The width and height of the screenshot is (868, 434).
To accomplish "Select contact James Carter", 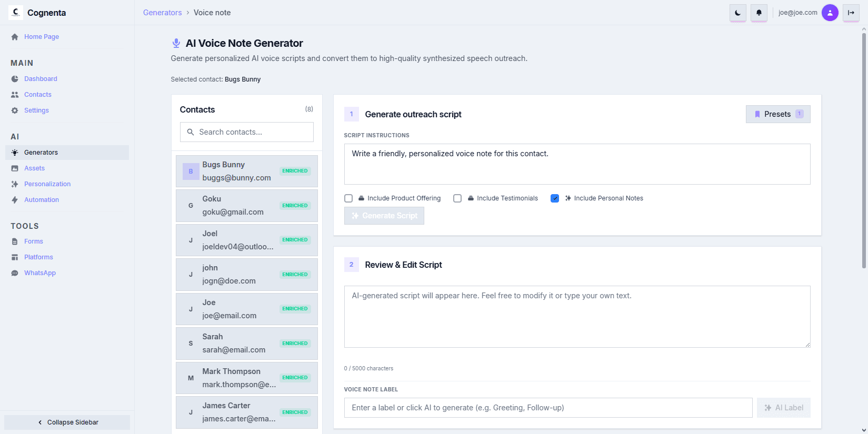I will [x=247, y=412].
